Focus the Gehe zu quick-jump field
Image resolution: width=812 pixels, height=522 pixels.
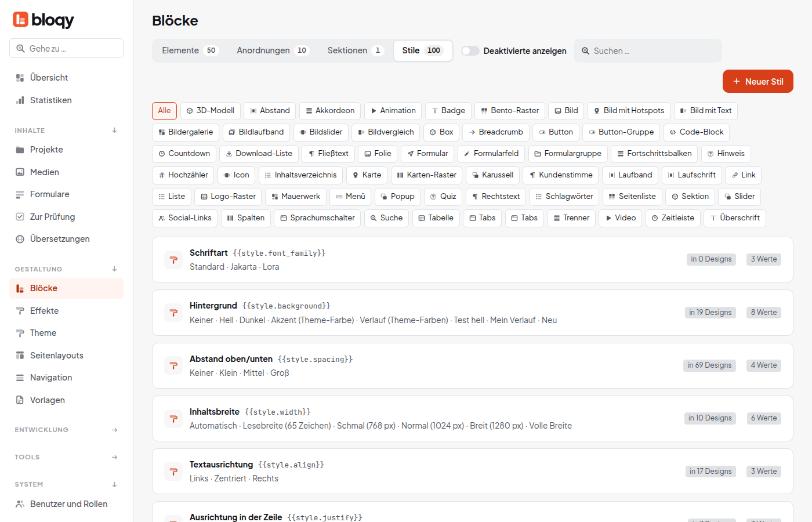point(66,48)
